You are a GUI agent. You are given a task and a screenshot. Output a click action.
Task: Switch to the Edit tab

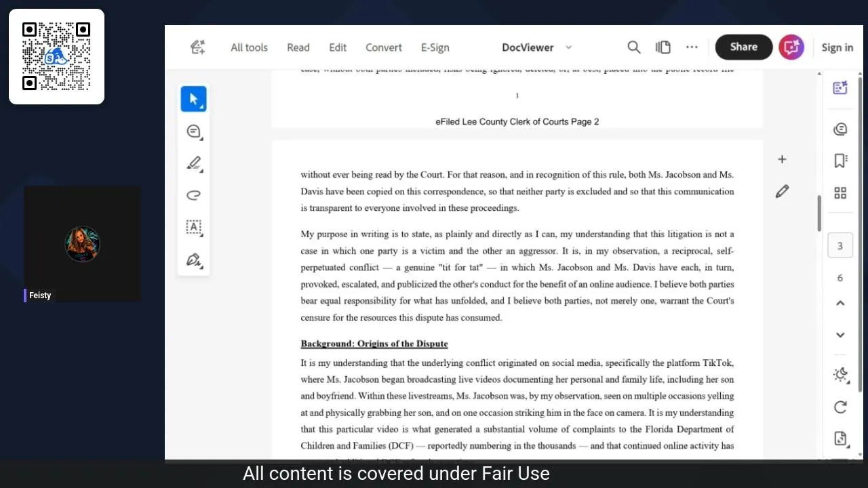click(x=338, y=47)
